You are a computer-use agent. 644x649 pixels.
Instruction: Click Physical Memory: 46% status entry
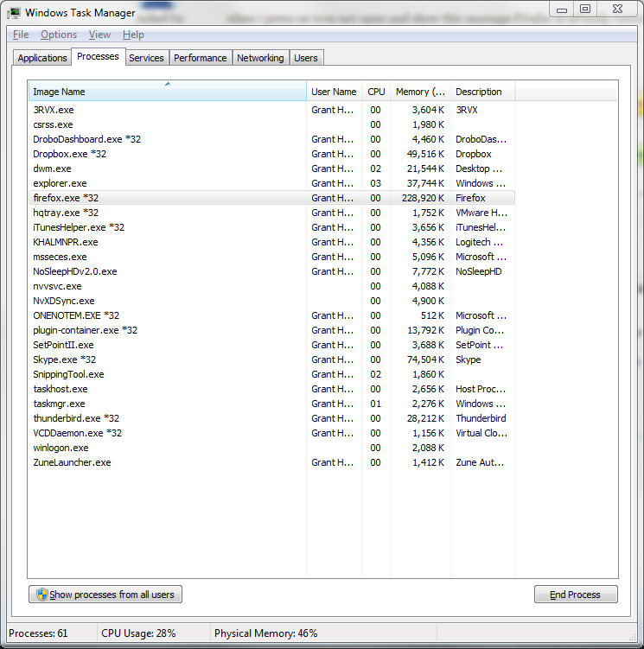[x=266, y=633]
